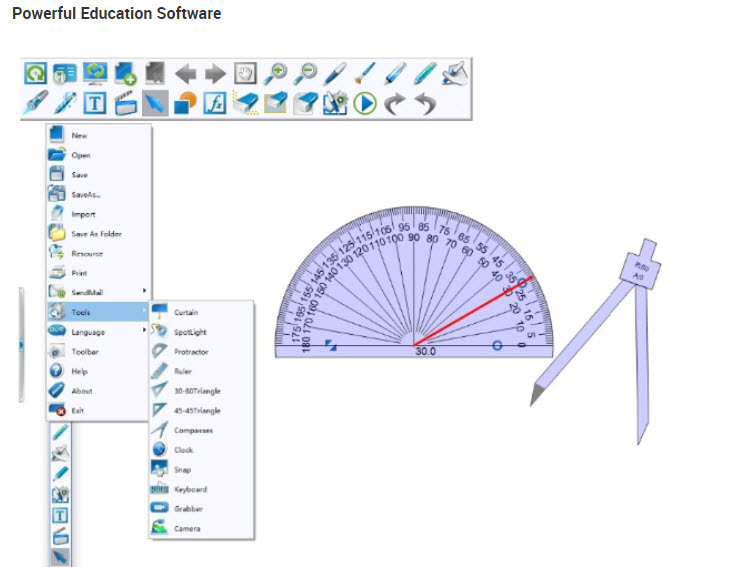Viewport: 729px width, 573px height.
Task: Select arrow pointer in side strip
Action: (60, 556)
